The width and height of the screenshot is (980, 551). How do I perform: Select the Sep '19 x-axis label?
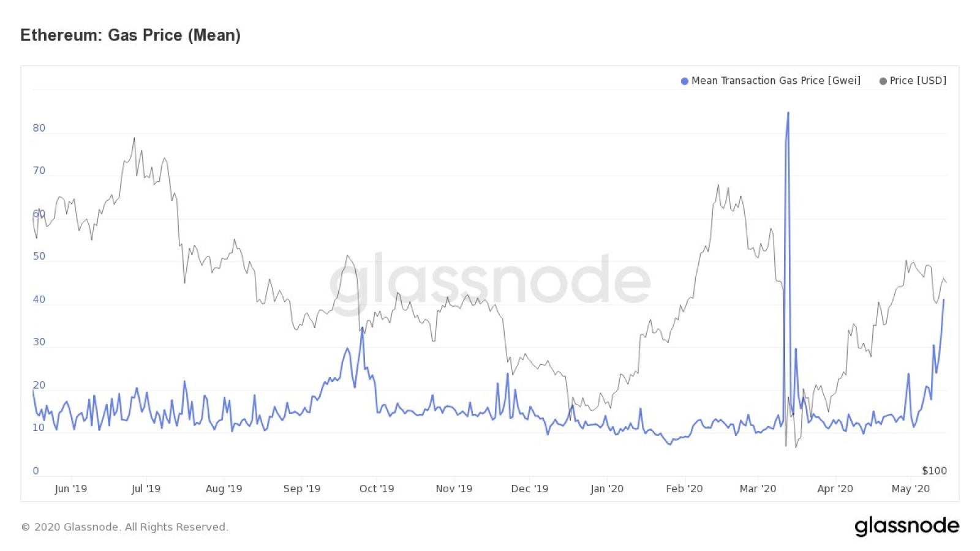(x=302, y=489)
